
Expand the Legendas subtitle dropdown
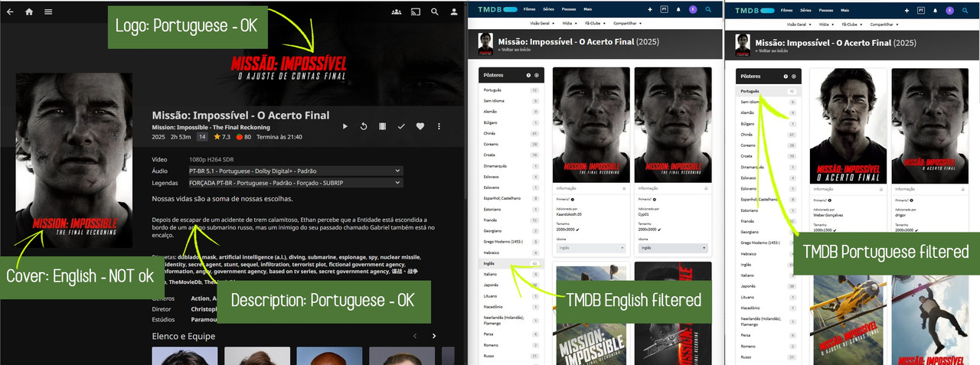[x=296, y=183]
